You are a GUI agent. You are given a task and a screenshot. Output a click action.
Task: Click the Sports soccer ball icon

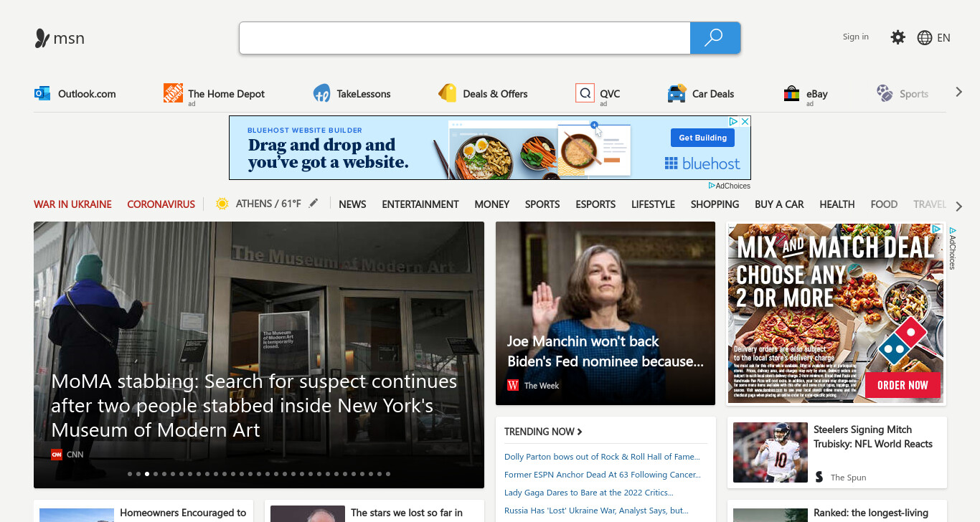click(885, 93)
